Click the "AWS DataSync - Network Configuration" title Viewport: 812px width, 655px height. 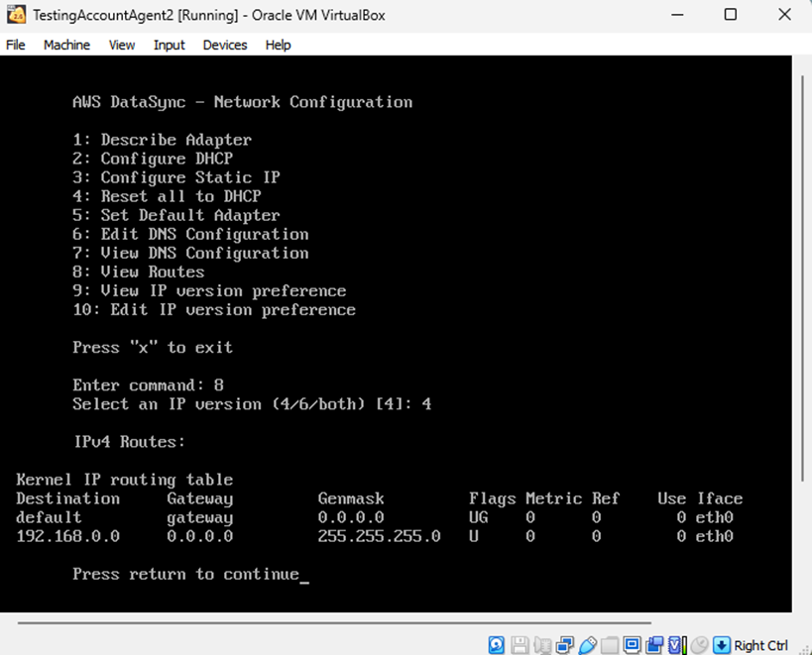(242, 102)
